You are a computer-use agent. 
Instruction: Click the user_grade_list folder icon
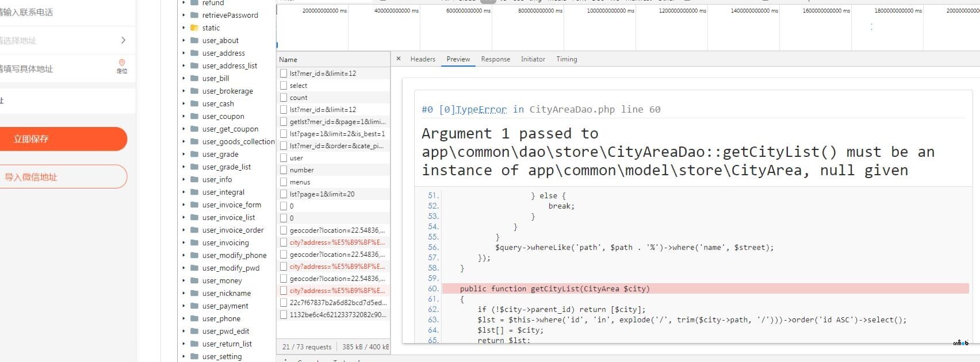coord(194,167)
